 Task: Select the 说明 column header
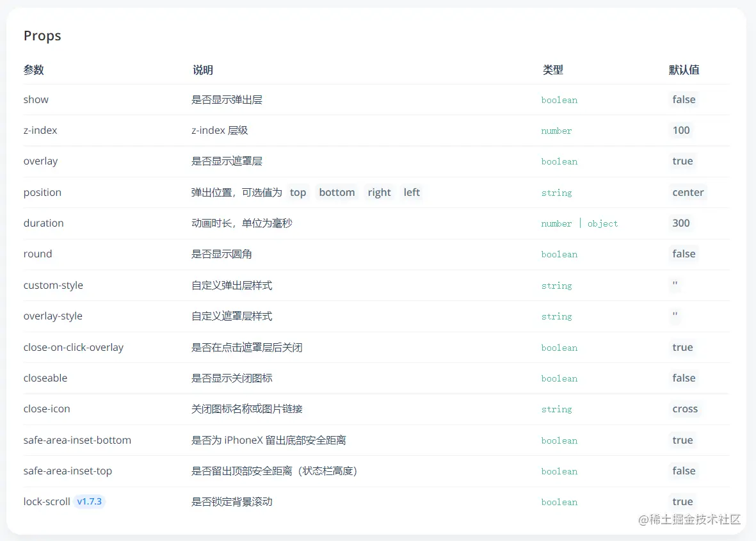tap(202, 70)
